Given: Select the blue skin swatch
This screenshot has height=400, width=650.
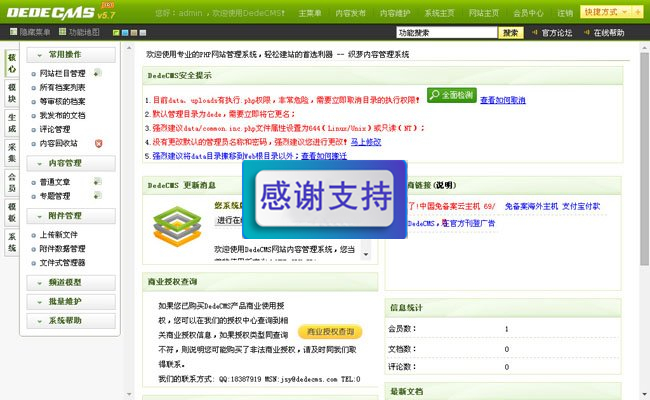Looking at the screenshot, I should [x=125, y=33].
